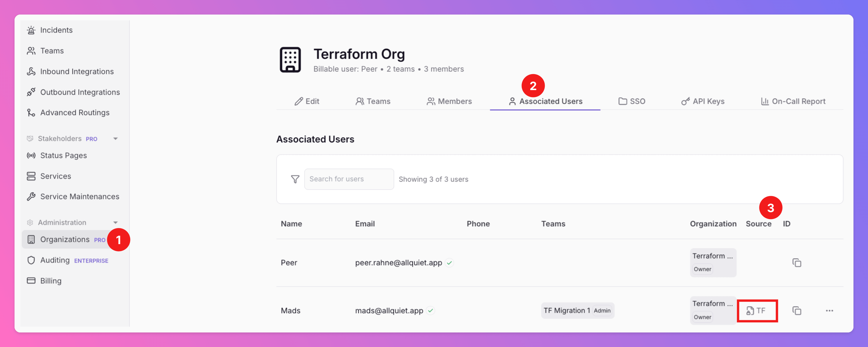The height and width of the screenshot is (347, 868).
Task: Open the more options menu for Mads
Action: click(829, 311)
